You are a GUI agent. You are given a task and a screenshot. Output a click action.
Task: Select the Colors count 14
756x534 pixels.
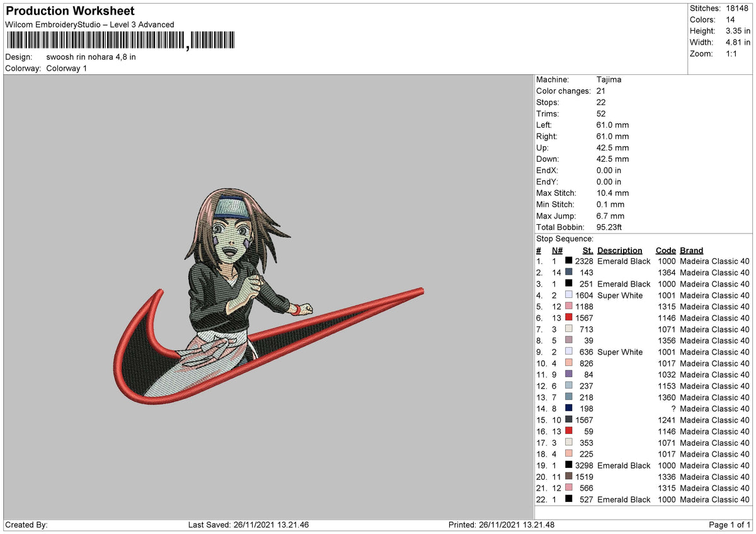(x=730, y=20)
